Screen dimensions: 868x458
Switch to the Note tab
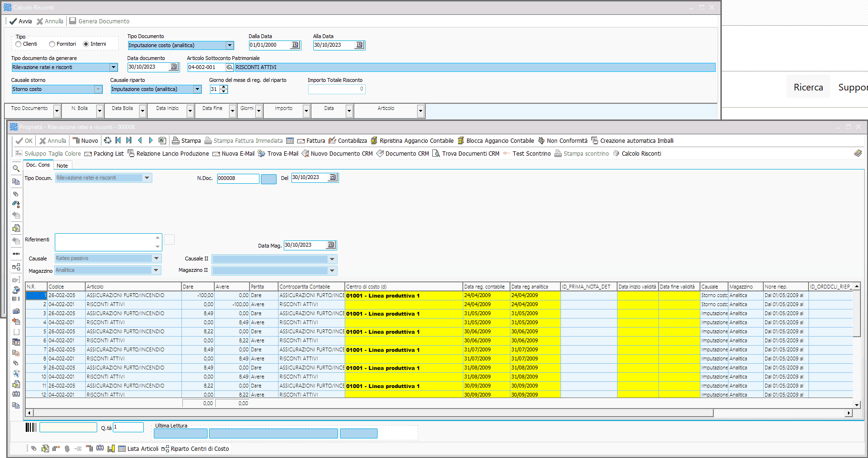(62, 165)
